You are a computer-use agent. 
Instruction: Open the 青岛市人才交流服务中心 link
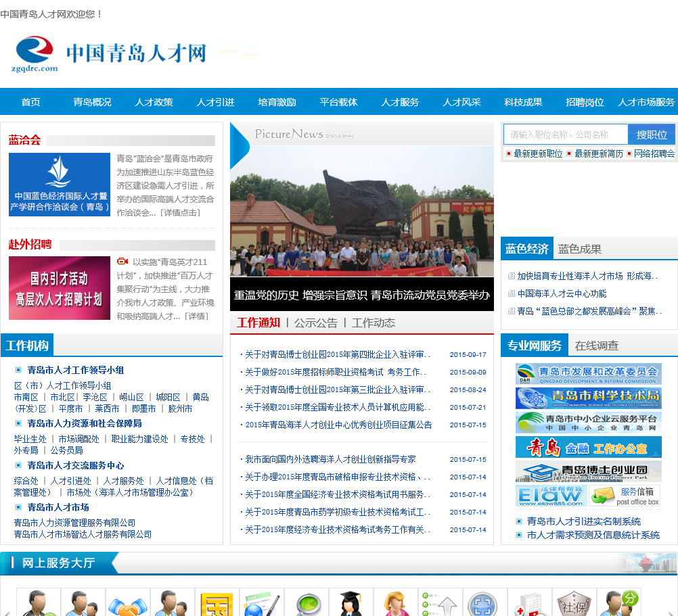76,465
